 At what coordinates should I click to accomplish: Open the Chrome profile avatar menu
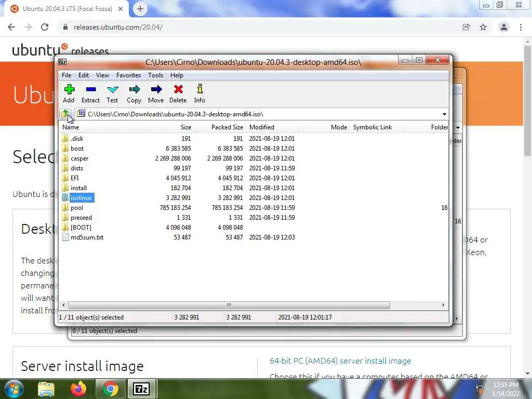click(504, 27)
